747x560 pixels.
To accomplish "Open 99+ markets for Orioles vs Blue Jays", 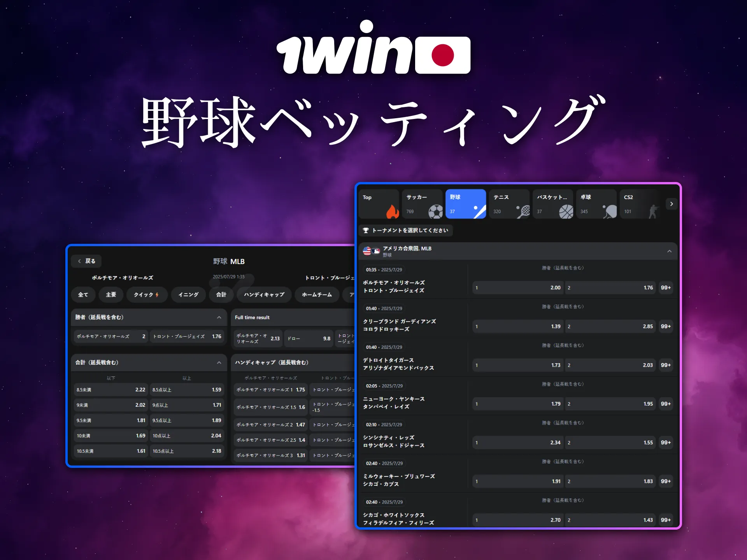I will 666,288.
